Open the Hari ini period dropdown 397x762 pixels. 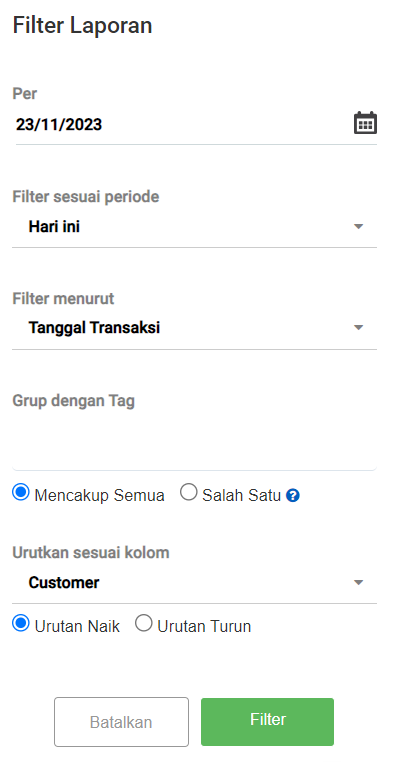coord(194,227)
